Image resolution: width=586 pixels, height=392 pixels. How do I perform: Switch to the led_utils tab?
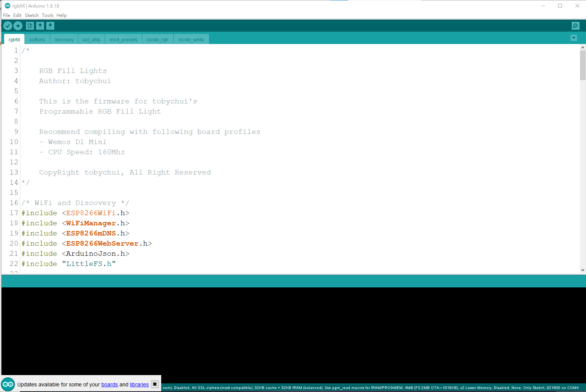[x=92, y=40]
